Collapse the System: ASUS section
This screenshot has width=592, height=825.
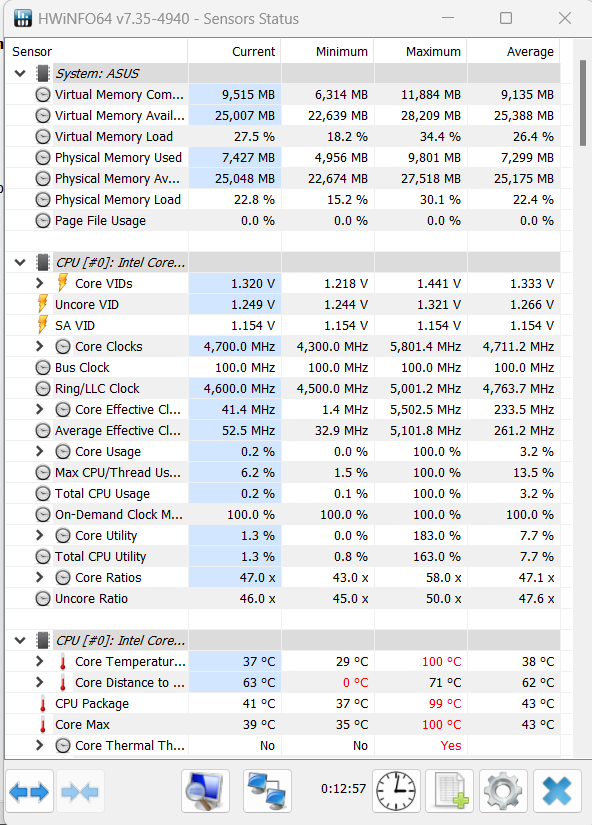point(19,72)
